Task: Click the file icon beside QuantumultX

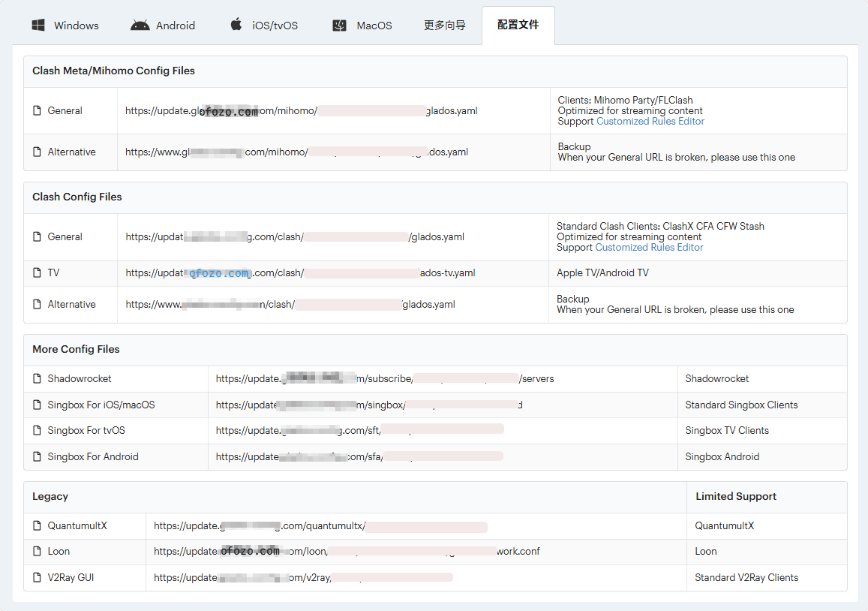Action: pos(38,526)
